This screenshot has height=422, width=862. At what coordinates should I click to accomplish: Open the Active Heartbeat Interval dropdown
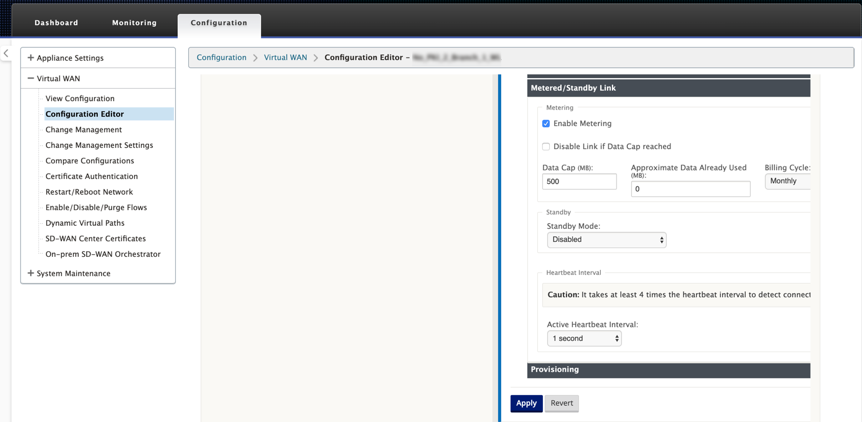point(584,338)
